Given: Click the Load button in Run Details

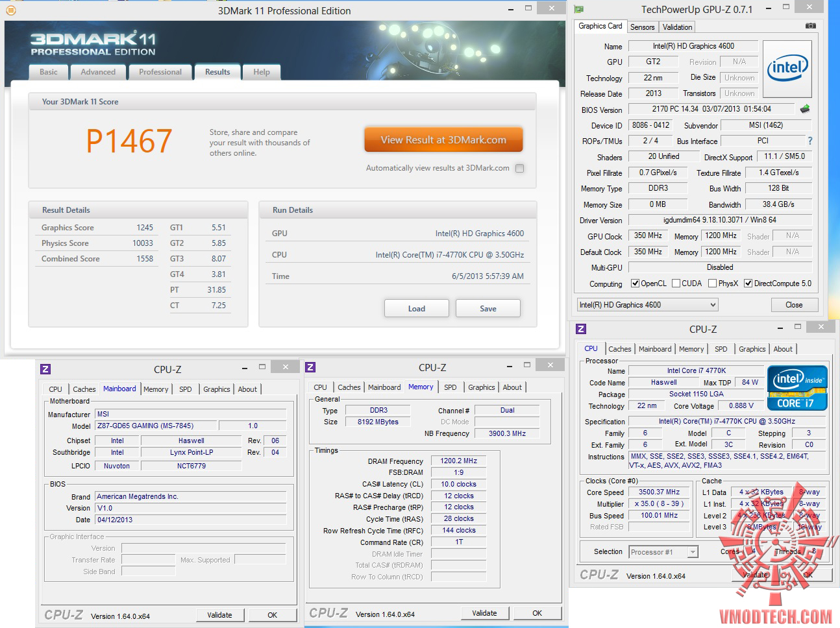Looking at the screenshot, I should (x=417, y=308).
